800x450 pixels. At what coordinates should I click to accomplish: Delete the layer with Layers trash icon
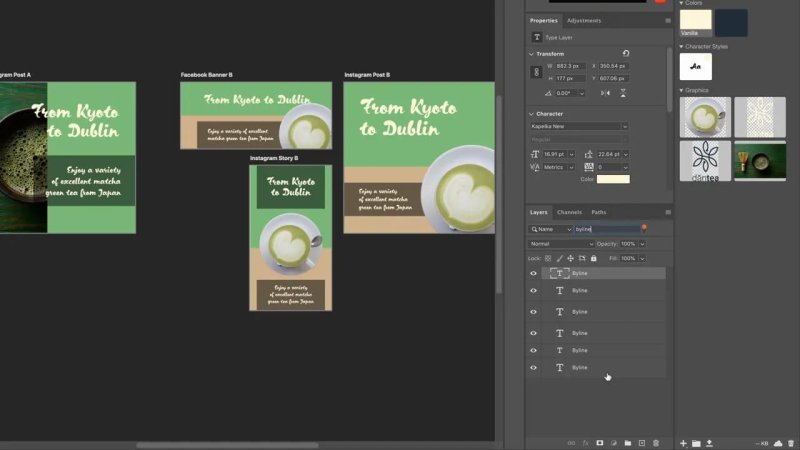[656, 443]
